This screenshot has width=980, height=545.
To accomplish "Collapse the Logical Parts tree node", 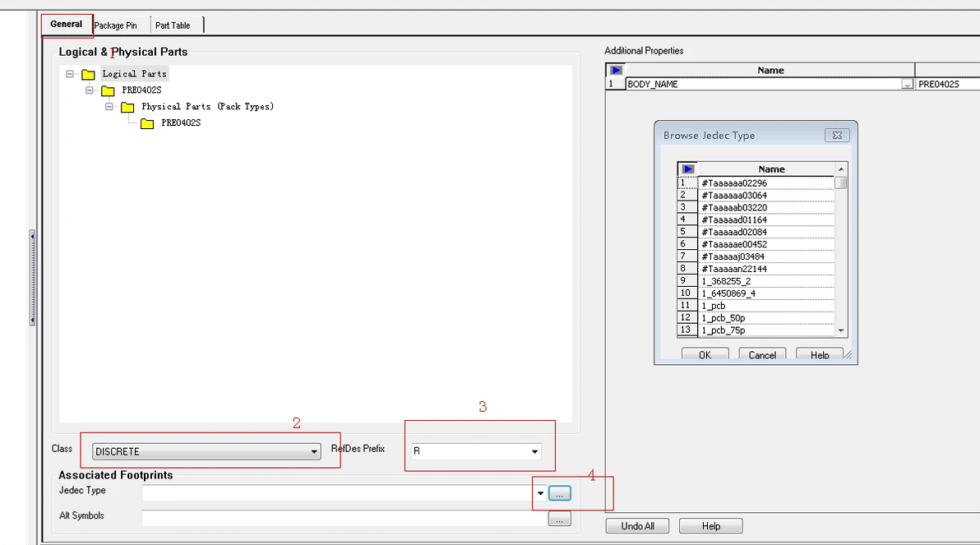I will [69, 74].
